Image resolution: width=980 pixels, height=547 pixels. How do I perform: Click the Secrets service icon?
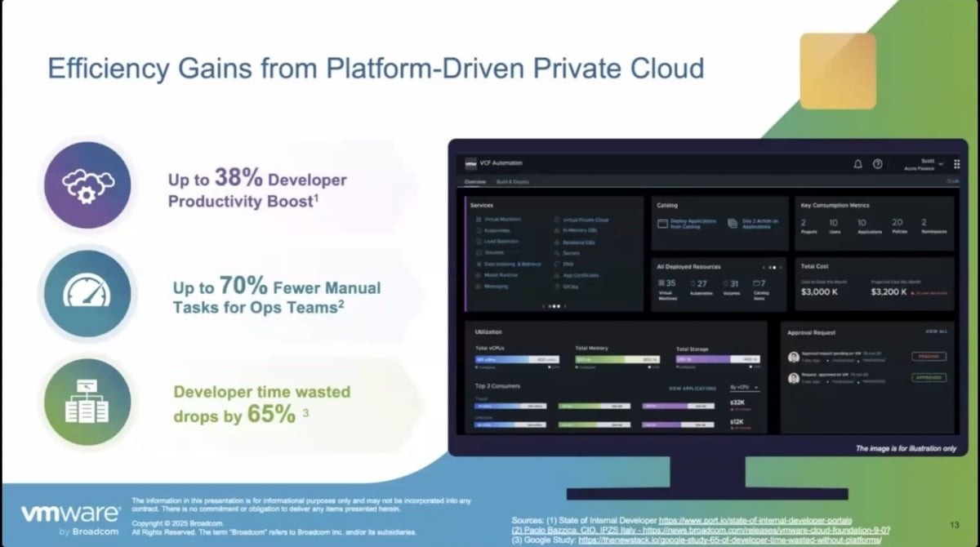(556, 253)
